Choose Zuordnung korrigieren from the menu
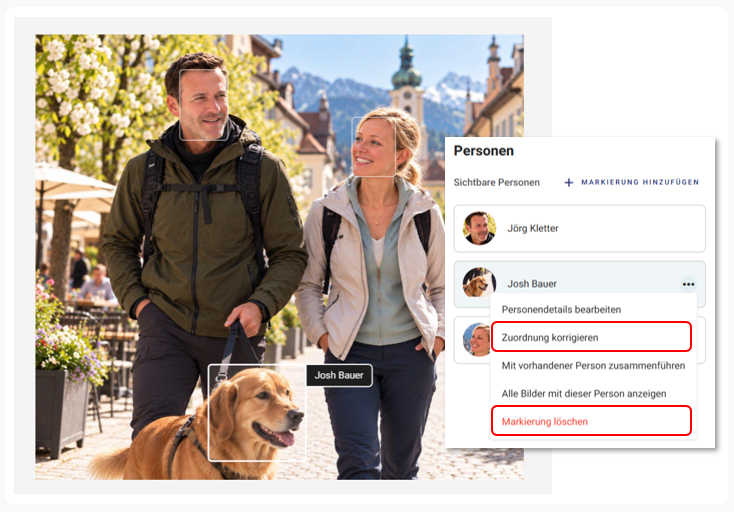Image resolution: width=734 pixels, height=512 pixels. tap(592, 337)
